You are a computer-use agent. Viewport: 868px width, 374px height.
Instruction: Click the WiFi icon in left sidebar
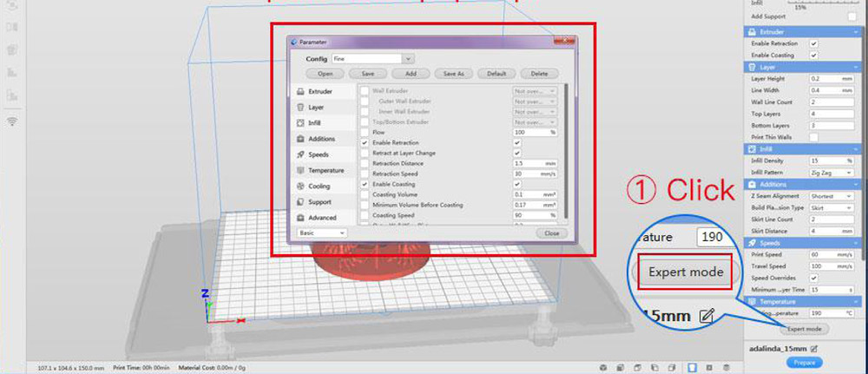click(x=12, y=121)
